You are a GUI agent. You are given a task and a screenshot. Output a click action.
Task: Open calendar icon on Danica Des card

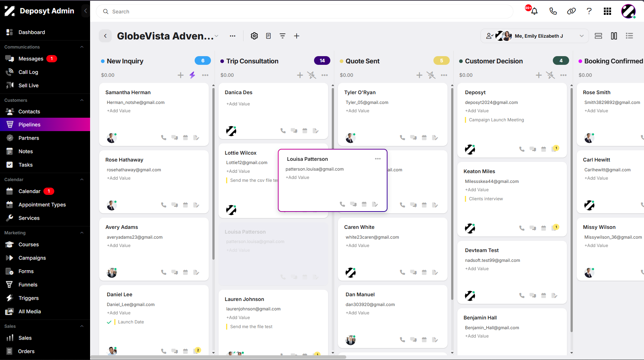point(305,131)
